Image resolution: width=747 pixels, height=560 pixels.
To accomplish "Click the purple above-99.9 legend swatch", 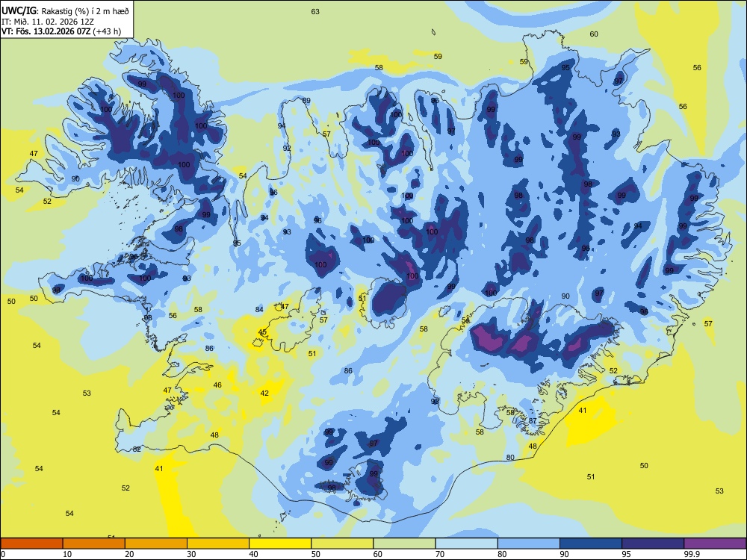I will coord(715,544).
